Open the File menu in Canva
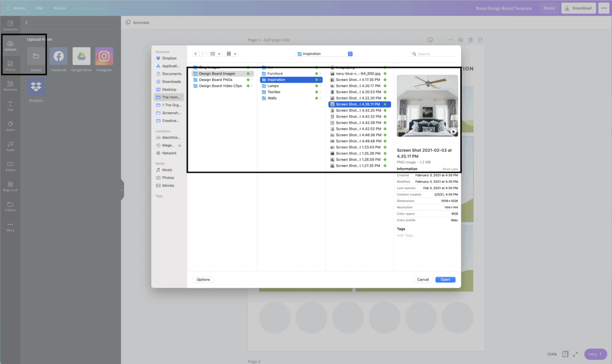Image resolution: width=612 pixels, height=364 pixels. coord(39,8)
